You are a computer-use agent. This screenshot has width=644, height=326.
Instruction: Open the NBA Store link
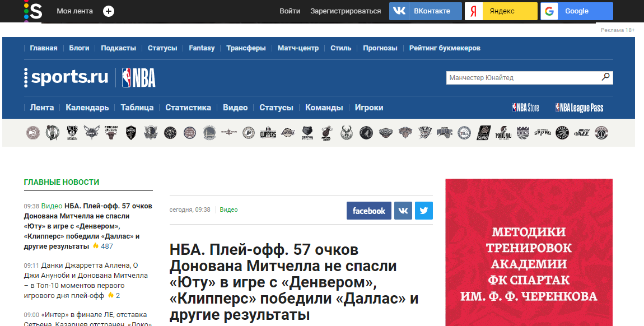coord(526,108)
